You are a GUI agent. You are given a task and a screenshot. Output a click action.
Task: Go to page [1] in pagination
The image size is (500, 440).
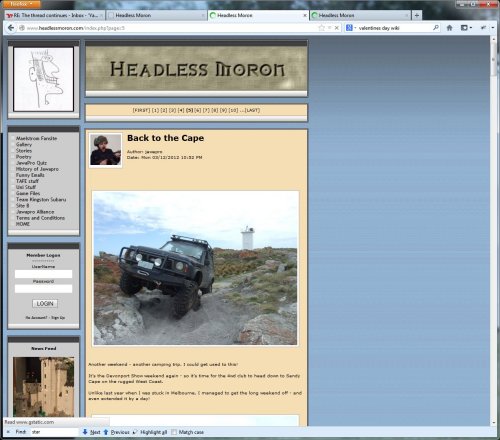tap(155, 110)
